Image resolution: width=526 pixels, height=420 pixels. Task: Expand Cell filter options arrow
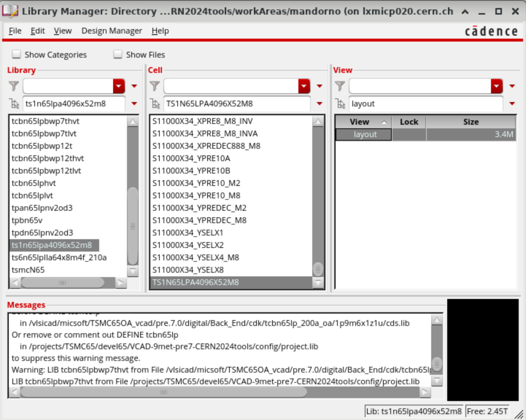pyautogui.click(x=320, y=86)
